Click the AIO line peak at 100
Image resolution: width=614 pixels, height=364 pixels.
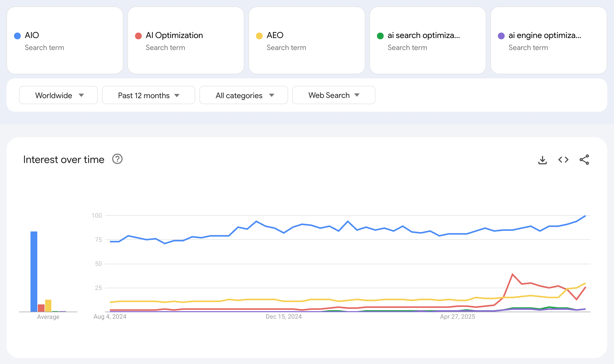click(x=585, y=216)
